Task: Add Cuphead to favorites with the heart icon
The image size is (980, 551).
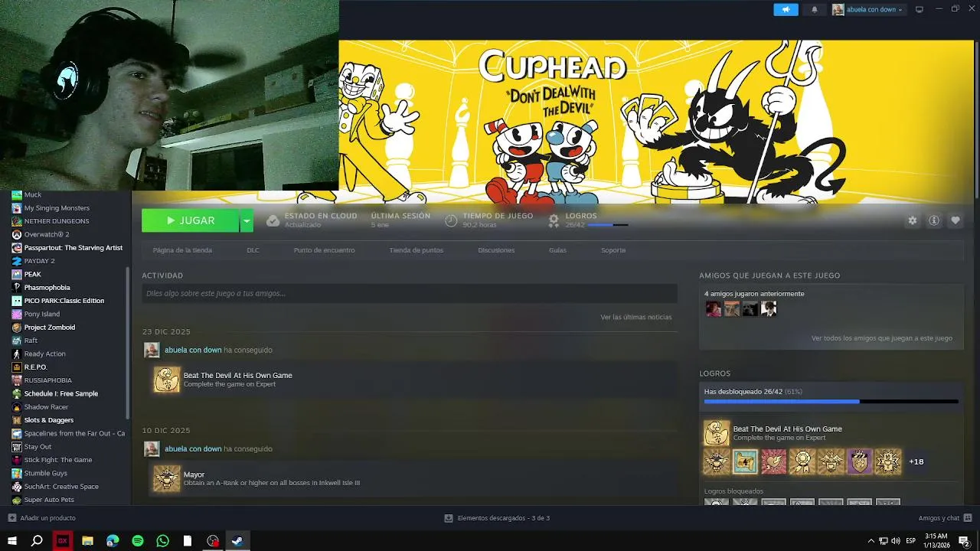Action: (955, 220)
